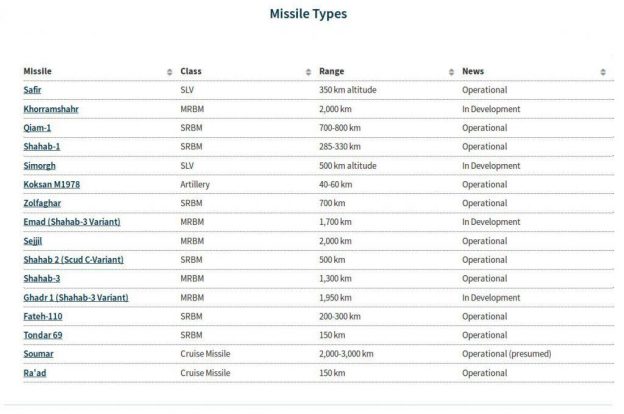Click the Fateh-110 link
Screen dimensions: 624x414
point(44,316)
